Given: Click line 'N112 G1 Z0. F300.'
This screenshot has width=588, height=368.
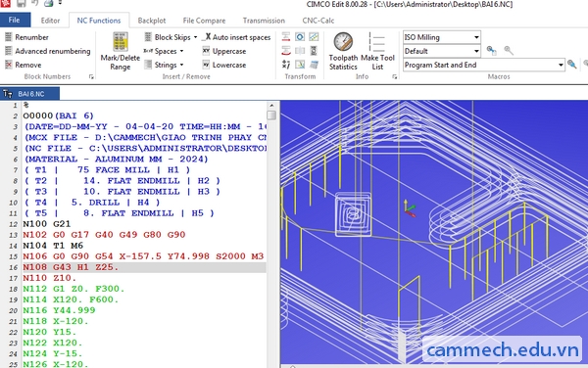Looking at the screenshot, I should (x=73, y=289).
